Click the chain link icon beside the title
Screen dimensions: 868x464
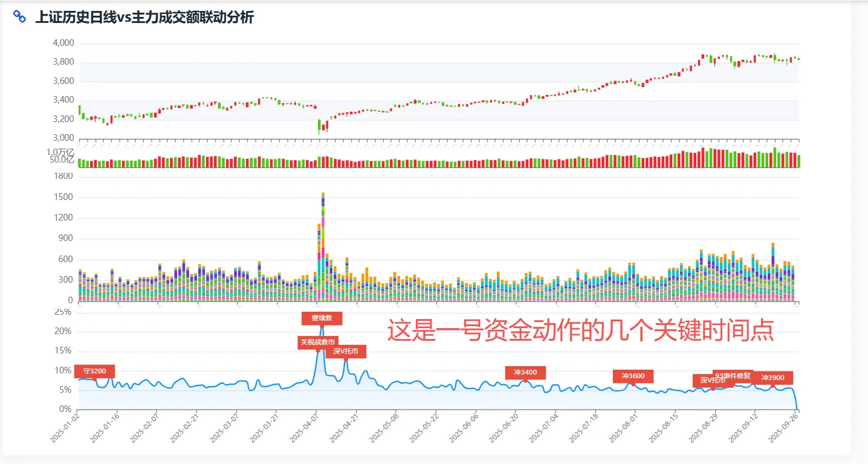(x=20, y=16)
